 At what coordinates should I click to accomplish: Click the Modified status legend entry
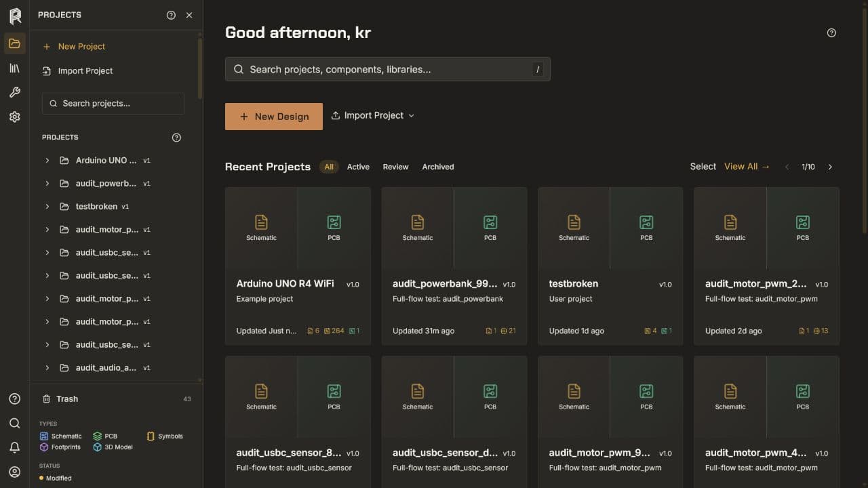click(56, 479)
